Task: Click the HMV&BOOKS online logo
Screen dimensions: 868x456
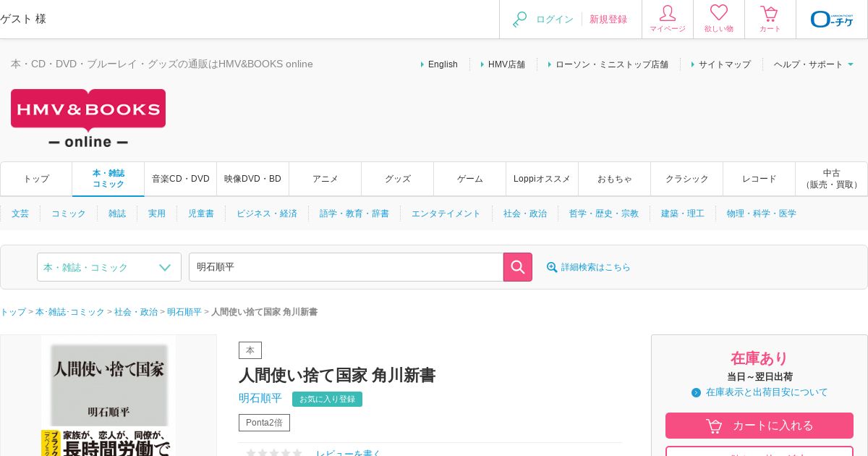Action: [88, 119]
